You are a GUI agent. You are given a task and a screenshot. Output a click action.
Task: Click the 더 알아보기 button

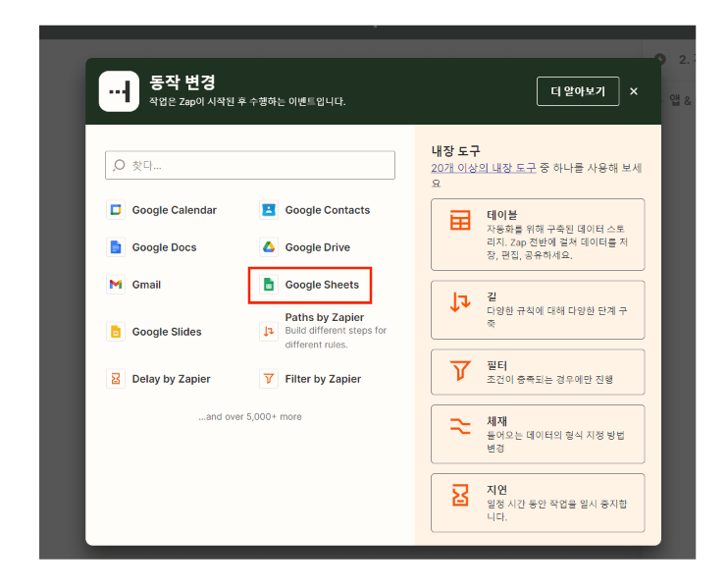click(x=578, y=91)
